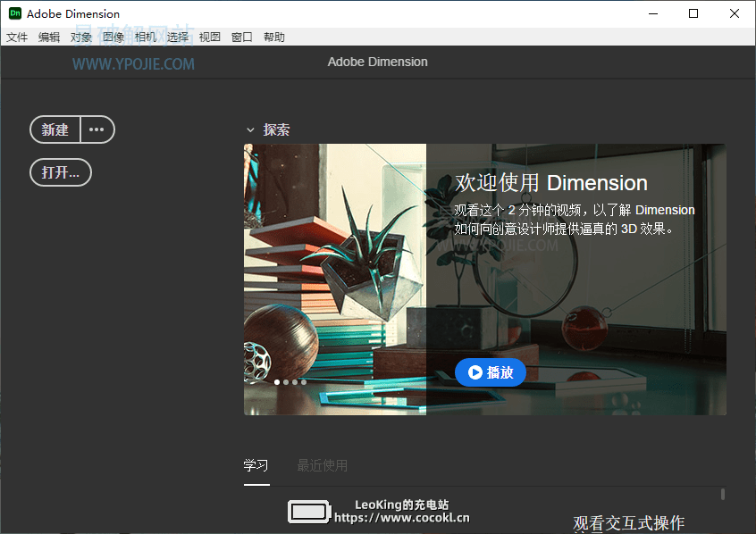This screenshot has width=756, height=534.
Task: Open the 文件 menu
Action: pyautogui.click(x=17, y=38)
